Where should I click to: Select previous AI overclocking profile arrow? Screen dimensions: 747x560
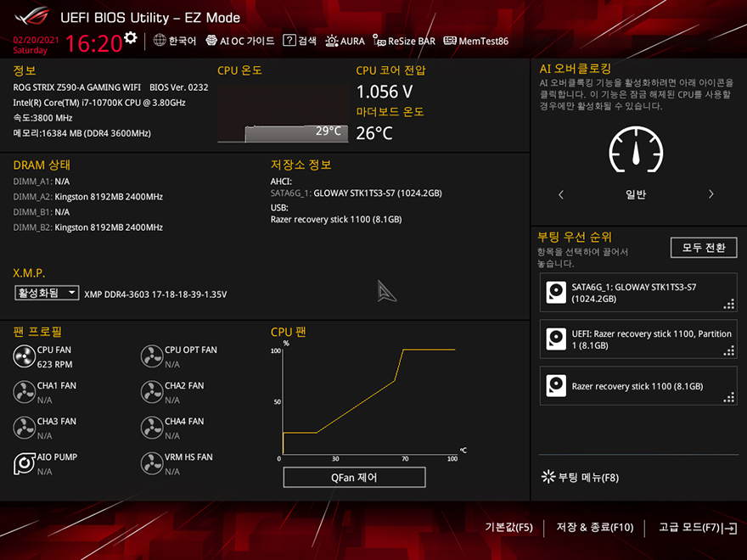coord(561,194)
